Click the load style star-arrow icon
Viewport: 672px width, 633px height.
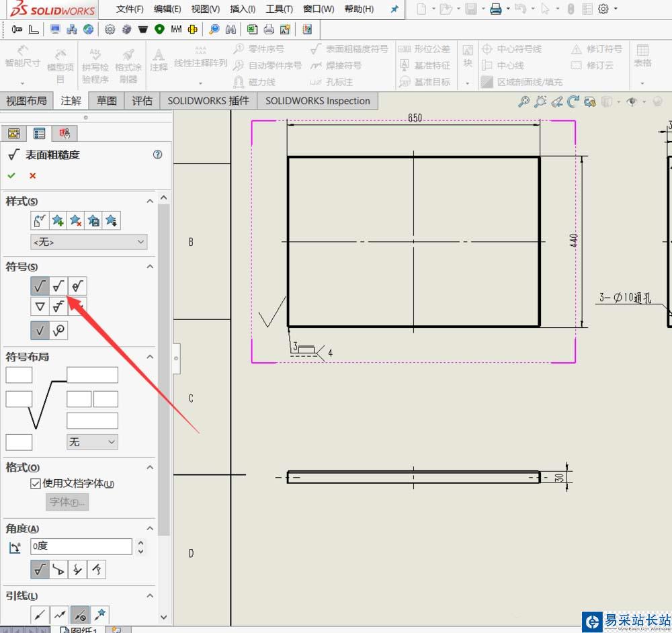pos(112,220)
